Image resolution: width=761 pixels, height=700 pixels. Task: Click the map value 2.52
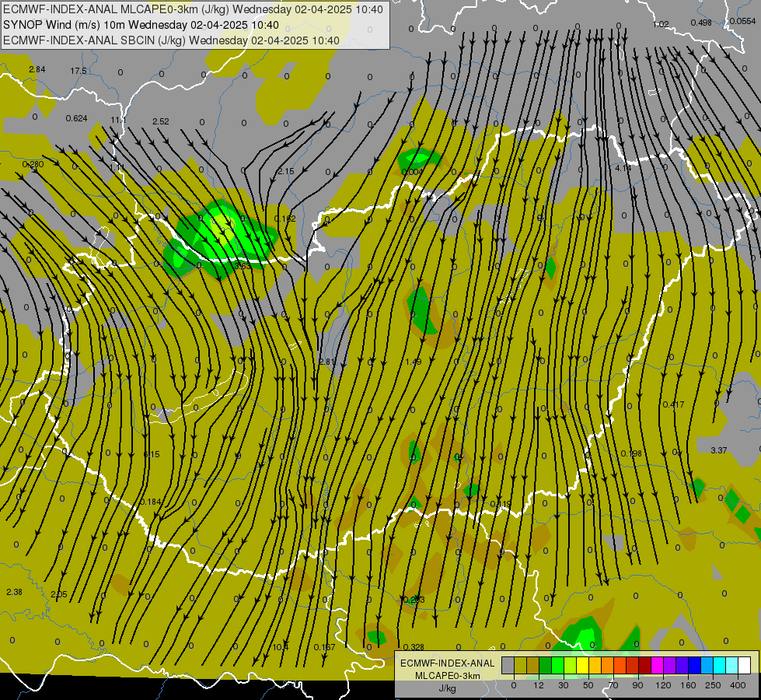(x=161, y=121)
